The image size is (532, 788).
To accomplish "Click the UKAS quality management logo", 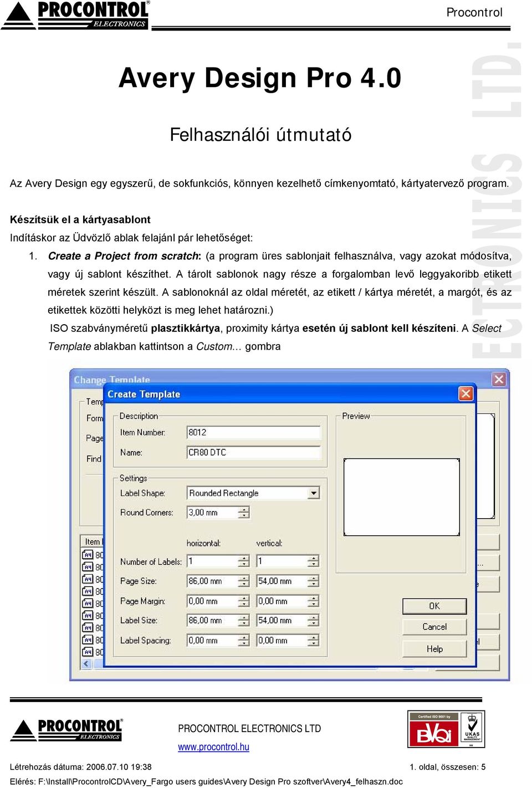I will point(472,730).
